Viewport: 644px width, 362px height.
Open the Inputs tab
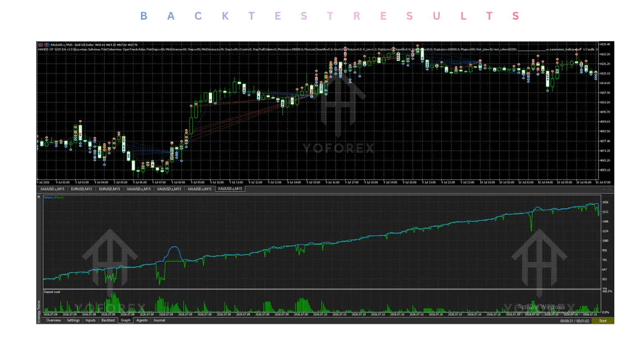91,320
